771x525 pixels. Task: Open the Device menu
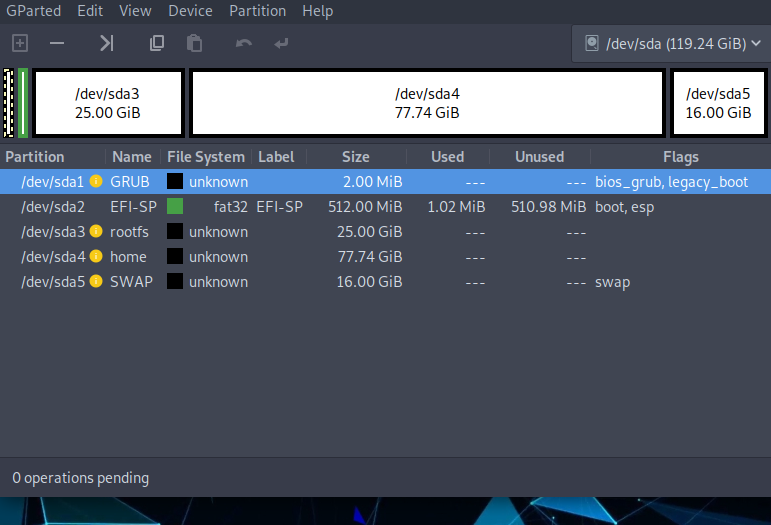pyautogui.click(x=190, y=11)
